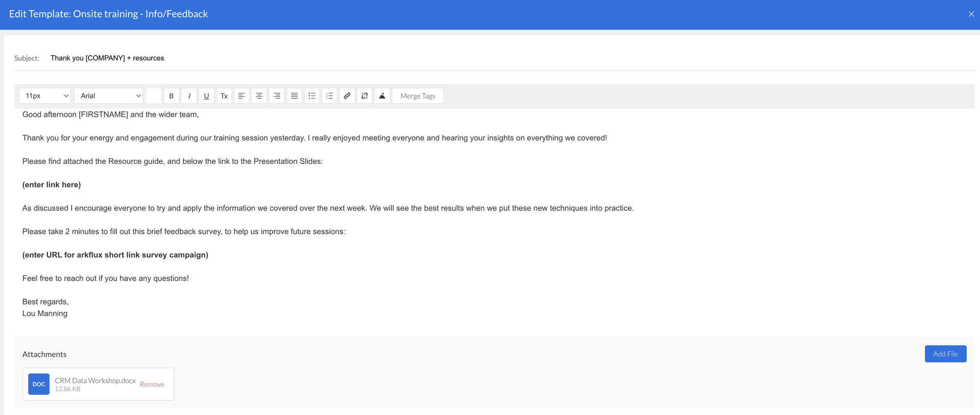Justify the text alignment
This screenshot has height=415, width=980.
tap(294, 96)
